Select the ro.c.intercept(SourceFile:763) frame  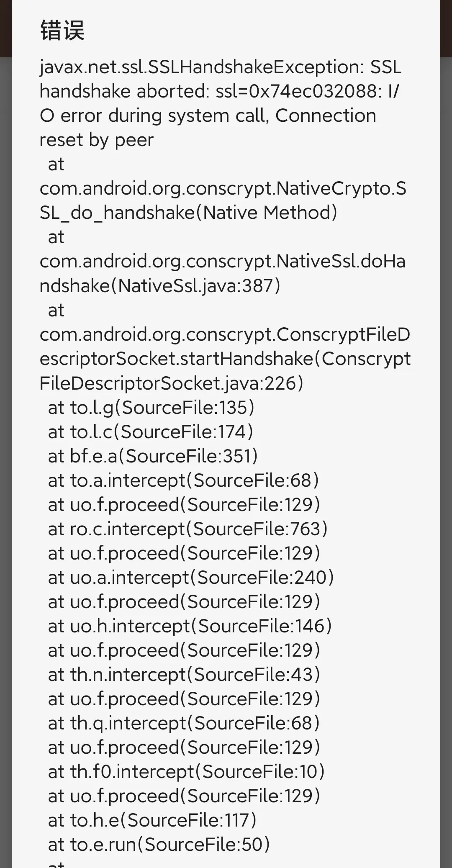(x=187, y=529)
